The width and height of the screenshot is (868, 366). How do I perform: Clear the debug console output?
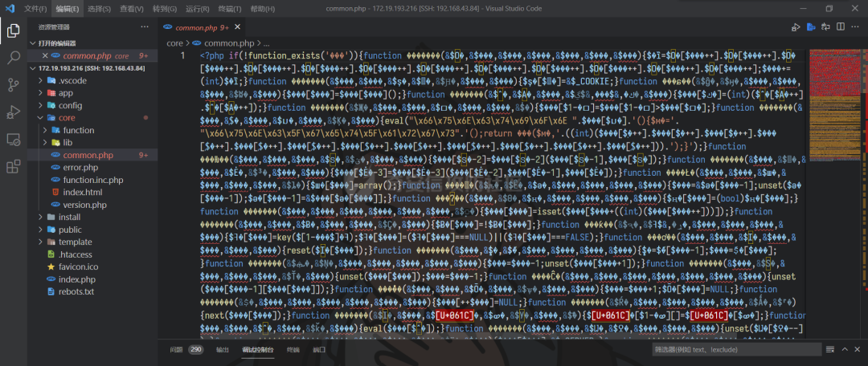tap(829, 349)
